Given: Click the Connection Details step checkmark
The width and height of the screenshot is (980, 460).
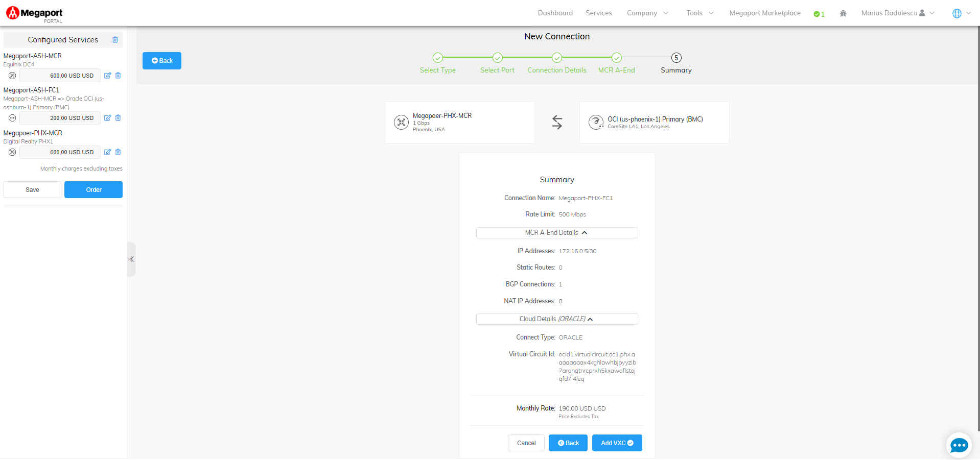Looking at the screenshot, I should 557,58.
